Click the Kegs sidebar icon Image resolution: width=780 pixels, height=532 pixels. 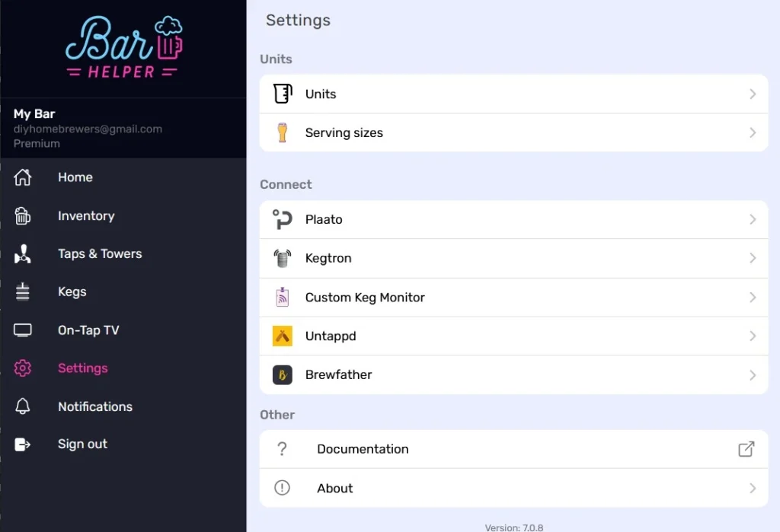(23, 292)
